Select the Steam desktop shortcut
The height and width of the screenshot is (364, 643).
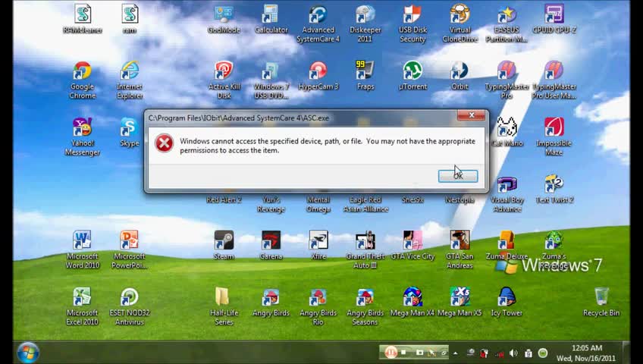point(224,246)
